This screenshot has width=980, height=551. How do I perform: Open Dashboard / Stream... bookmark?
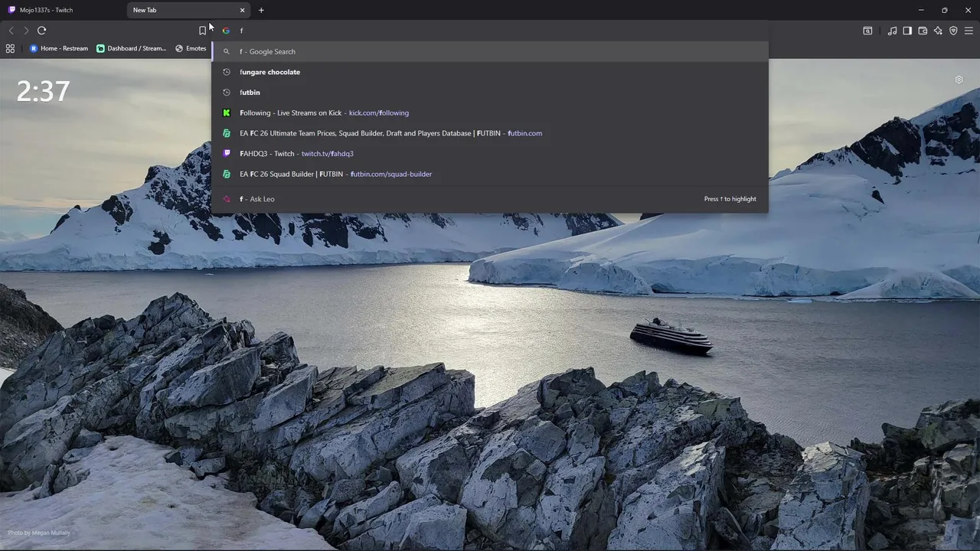(x=132, y=48)
